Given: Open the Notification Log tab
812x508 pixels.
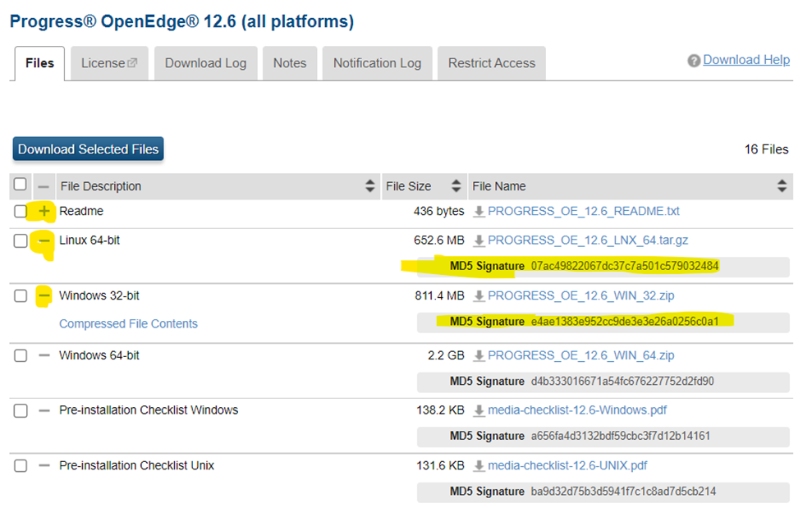Looking at the screenshot, I should coord(377,62).
